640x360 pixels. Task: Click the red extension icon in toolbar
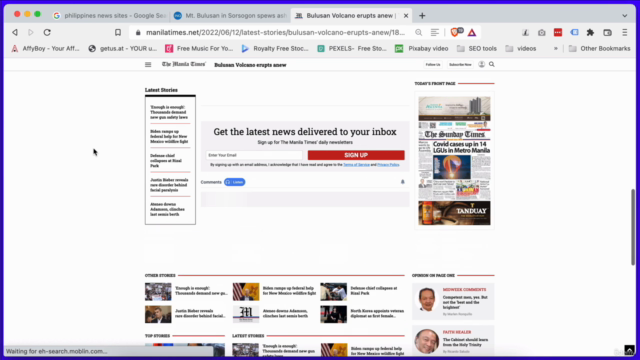coord(558,32)
